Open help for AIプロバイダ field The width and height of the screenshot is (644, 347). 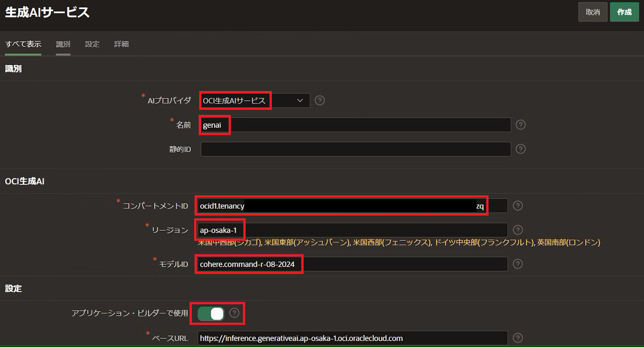(x=320, y=100)
